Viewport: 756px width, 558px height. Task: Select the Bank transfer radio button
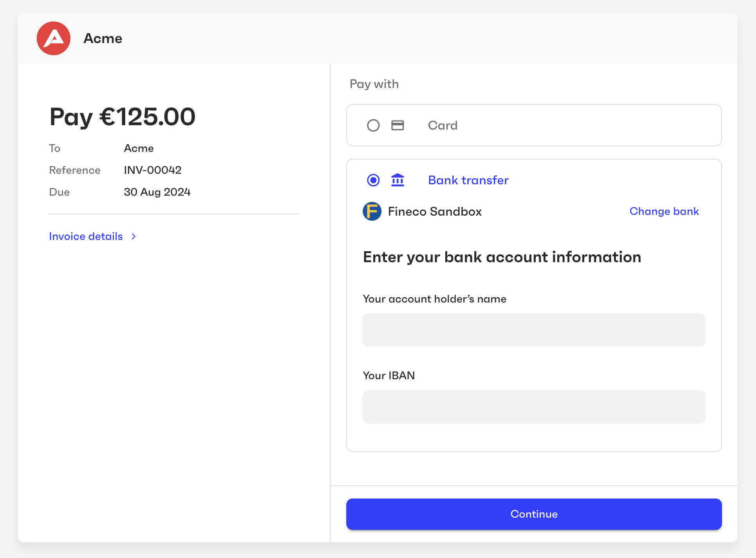click(373, 180)
